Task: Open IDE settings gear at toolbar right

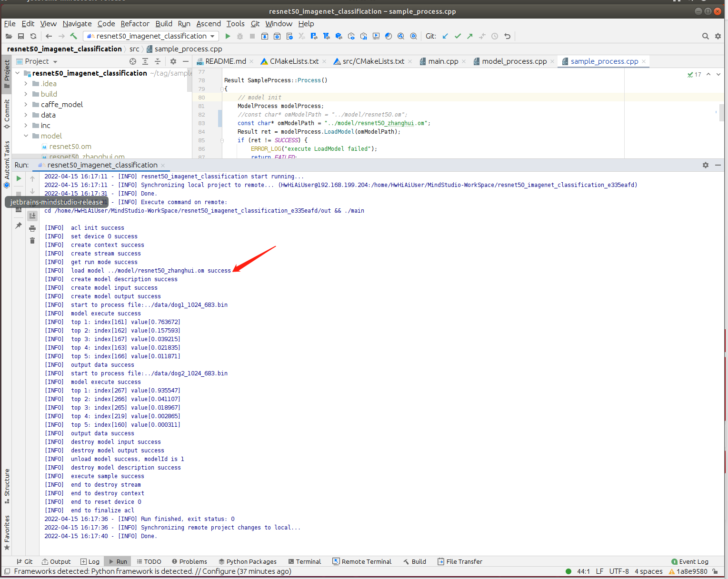Action: [x=718, y=36]
